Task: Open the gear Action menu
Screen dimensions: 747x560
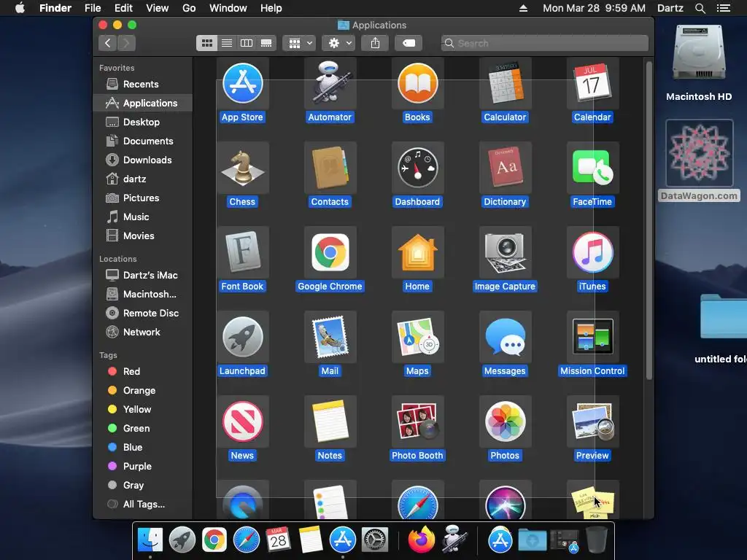Action: [x=340, y=43]
